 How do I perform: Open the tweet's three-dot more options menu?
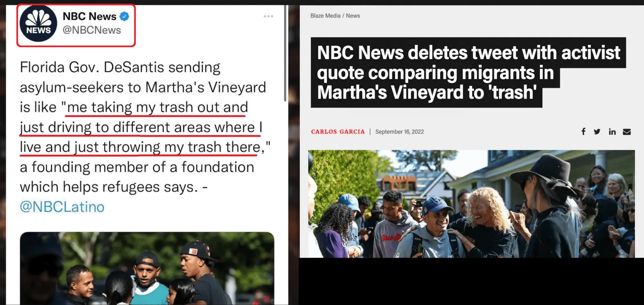[x=268, y=16]
